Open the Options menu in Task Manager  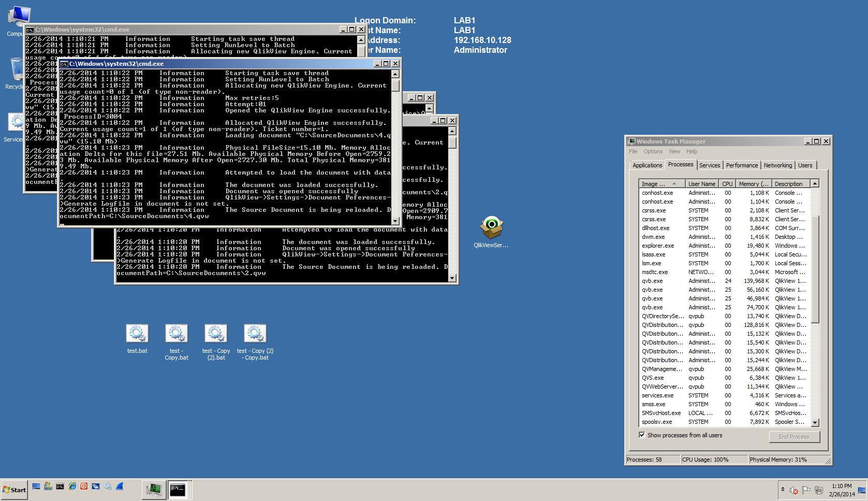pos(653,151)
